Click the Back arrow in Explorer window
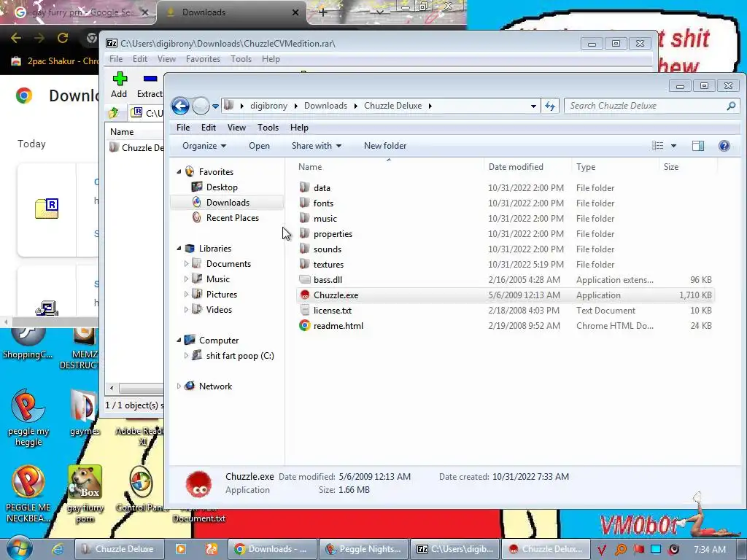Screen dimensions: 747x560 (x=181, y=106)
